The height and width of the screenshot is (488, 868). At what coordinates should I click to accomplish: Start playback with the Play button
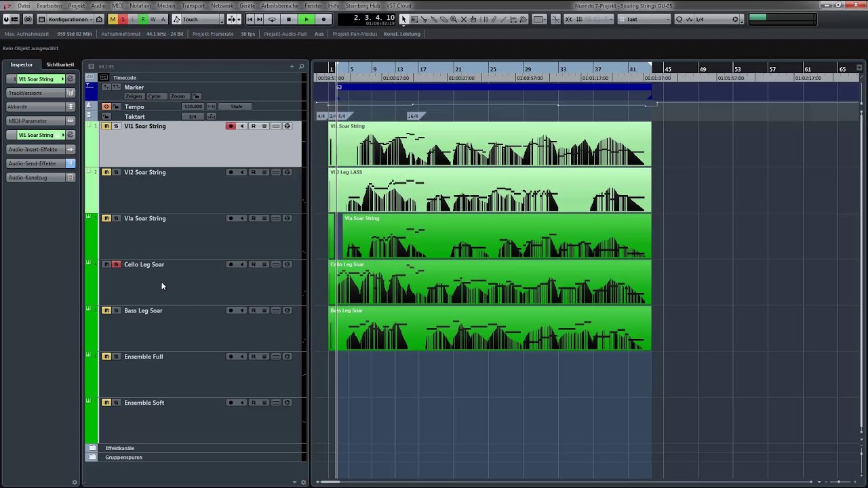click(307, 20)
